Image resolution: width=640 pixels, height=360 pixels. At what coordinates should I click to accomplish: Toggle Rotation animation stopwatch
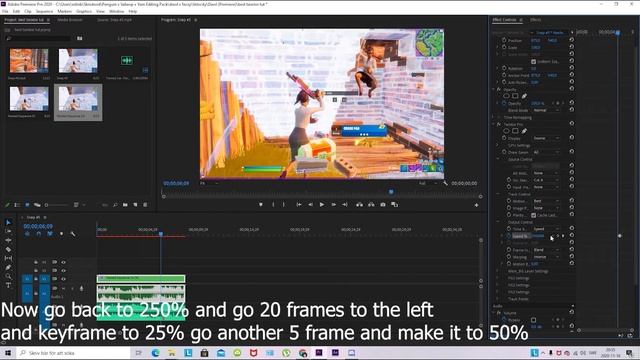(504, 68)
